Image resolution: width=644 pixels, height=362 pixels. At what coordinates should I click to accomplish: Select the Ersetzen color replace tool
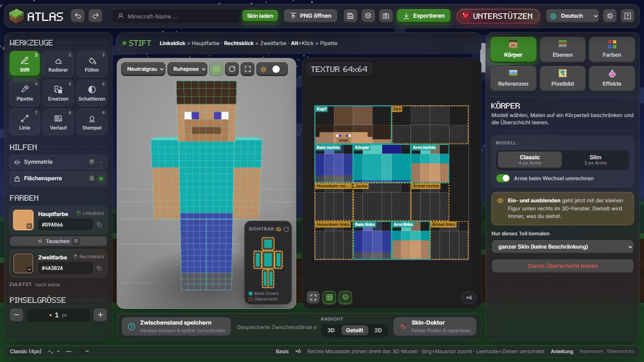tap(58, 93)
